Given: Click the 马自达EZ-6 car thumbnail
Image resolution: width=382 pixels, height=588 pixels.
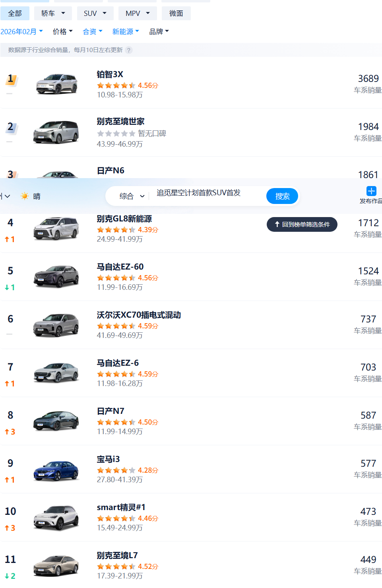Looking at the screenshot, I should click(56, 373).
